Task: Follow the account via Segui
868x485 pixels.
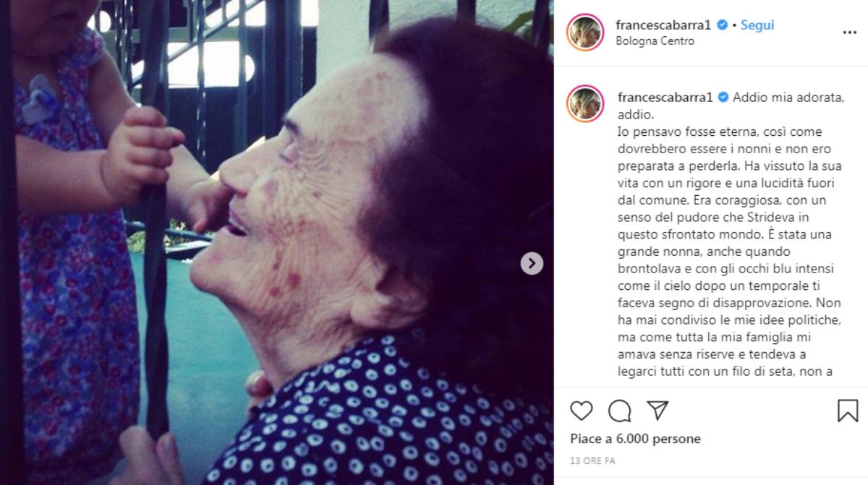Action: (x=757, y=25)
